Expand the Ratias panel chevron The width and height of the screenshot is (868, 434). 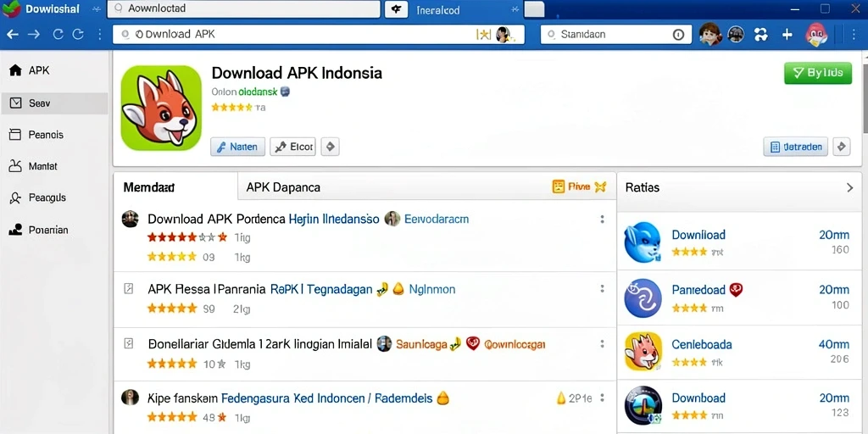click(x=849, y=187)
